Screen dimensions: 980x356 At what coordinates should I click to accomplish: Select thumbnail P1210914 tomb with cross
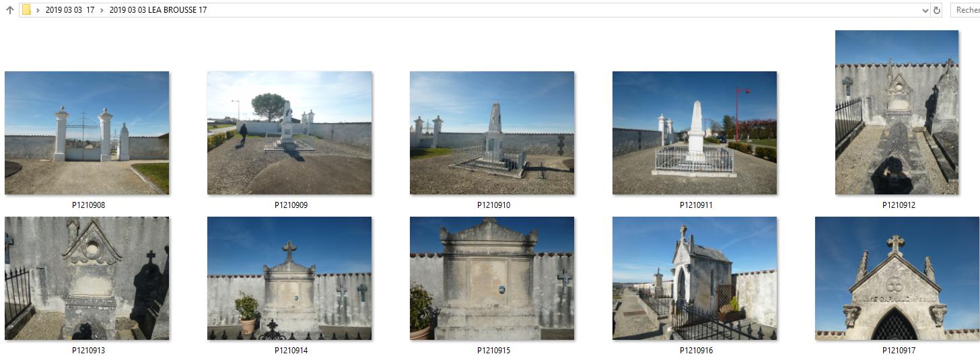[x=289, y=278]
